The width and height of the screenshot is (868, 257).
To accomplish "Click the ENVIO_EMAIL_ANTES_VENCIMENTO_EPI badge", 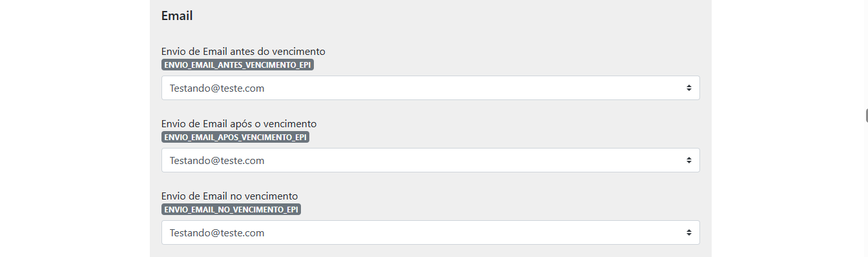I will click(x=238, y=65).
